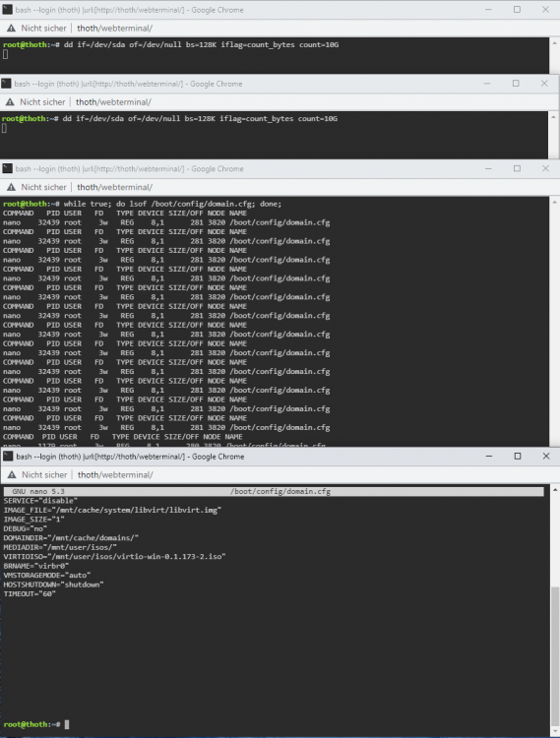Close the lsof loop terminal window
Screen dimensions: 560x738
(545, 168)
